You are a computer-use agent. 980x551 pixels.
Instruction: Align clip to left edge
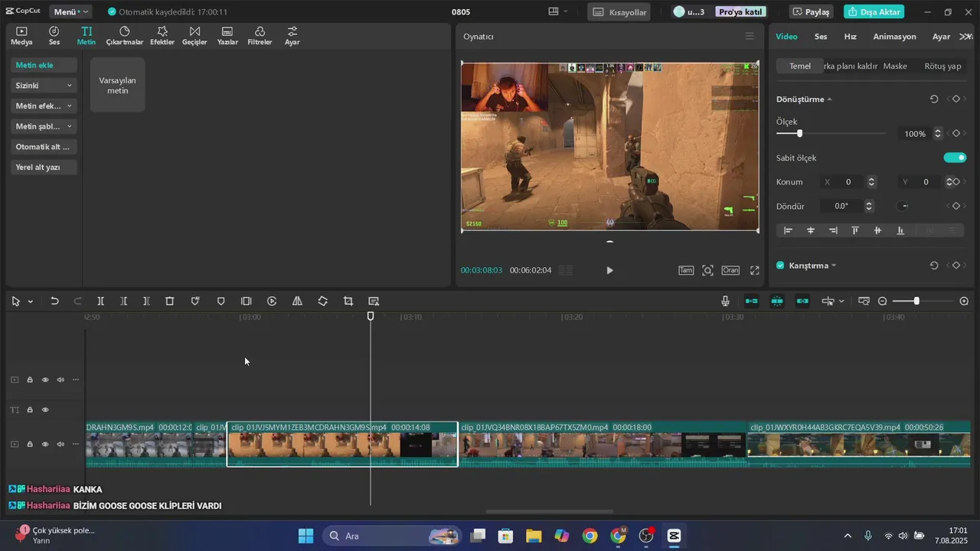(x=788, y=230)
